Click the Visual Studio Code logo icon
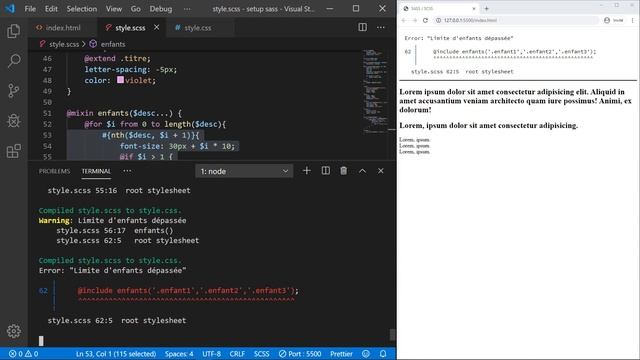The width and height of the screenshot is (640, 360). (10, 9)
